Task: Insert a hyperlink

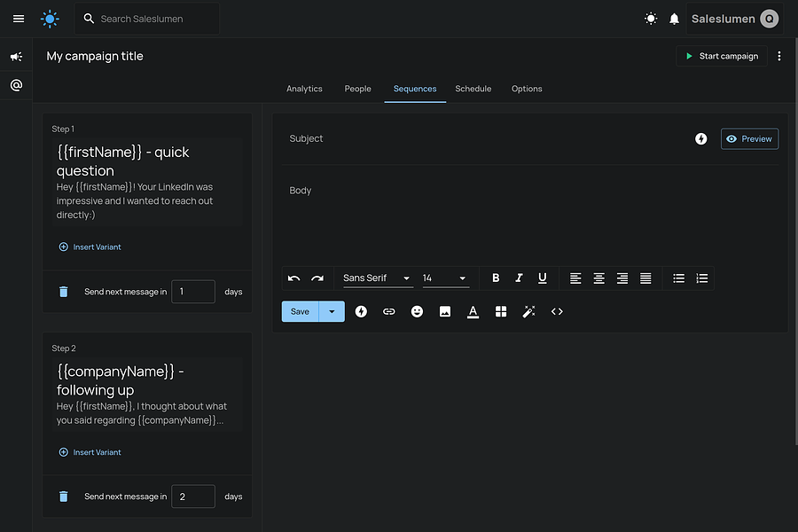Action: pyautogui.click(x=389, y=311)
